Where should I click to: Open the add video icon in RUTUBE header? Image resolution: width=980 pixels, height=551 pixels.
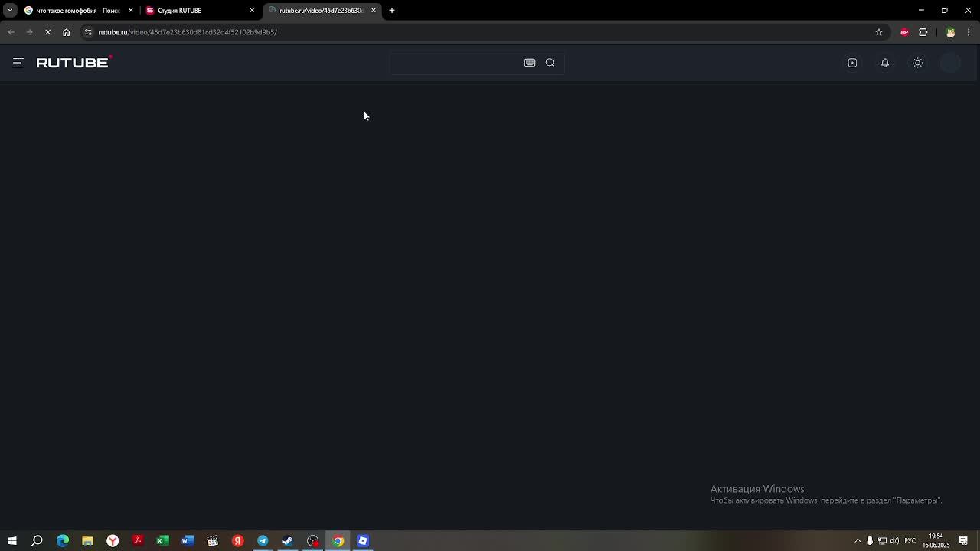[852, 63]
